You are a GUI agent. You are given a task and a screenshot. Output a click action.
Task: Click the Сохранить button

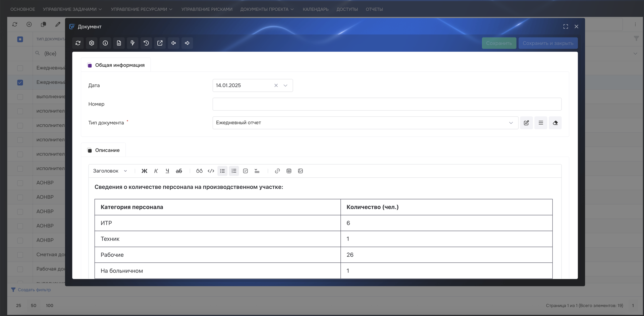coord(499,43)
